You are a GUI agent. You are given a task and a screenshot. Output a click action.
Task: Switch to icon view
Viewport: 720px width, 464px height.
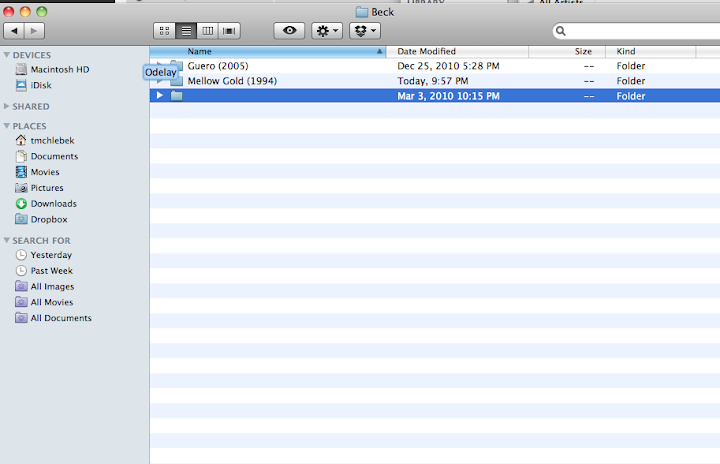(x=164, y=31)
